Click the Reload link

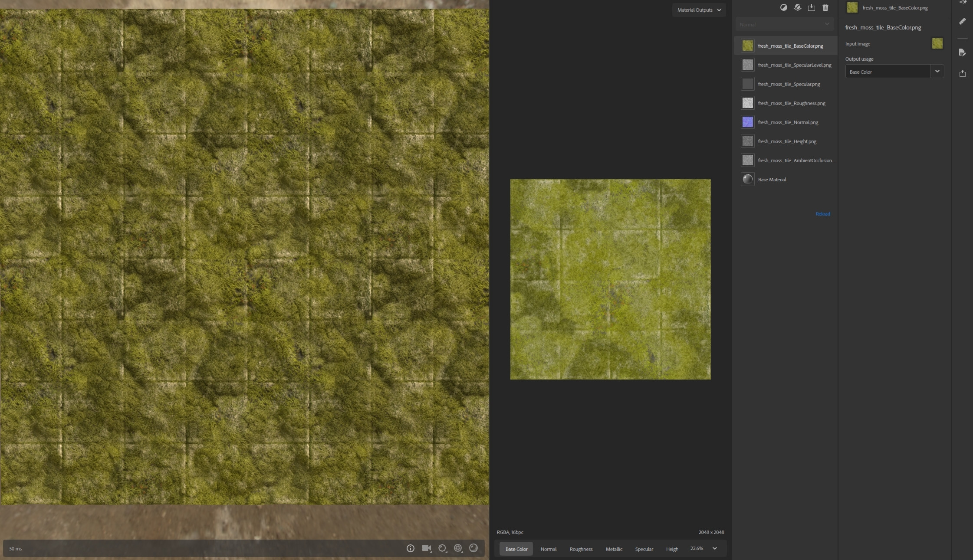[822, 214]
